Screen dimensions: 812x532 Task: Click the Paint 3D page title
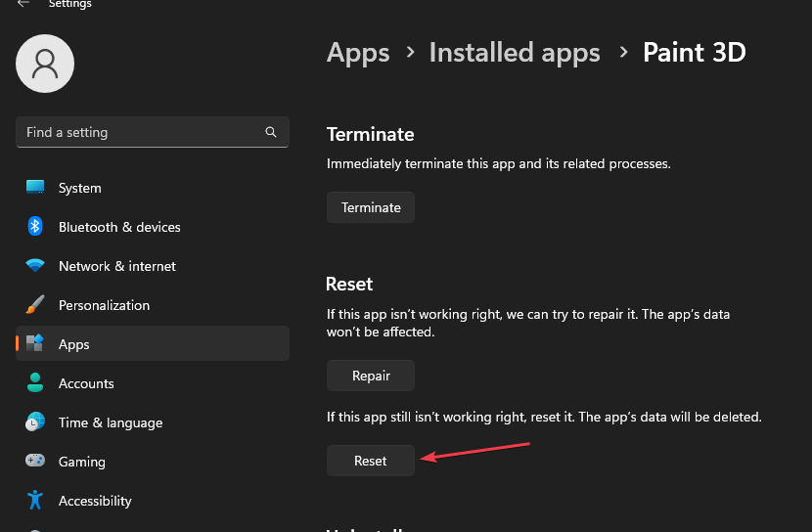coord(695,52)
